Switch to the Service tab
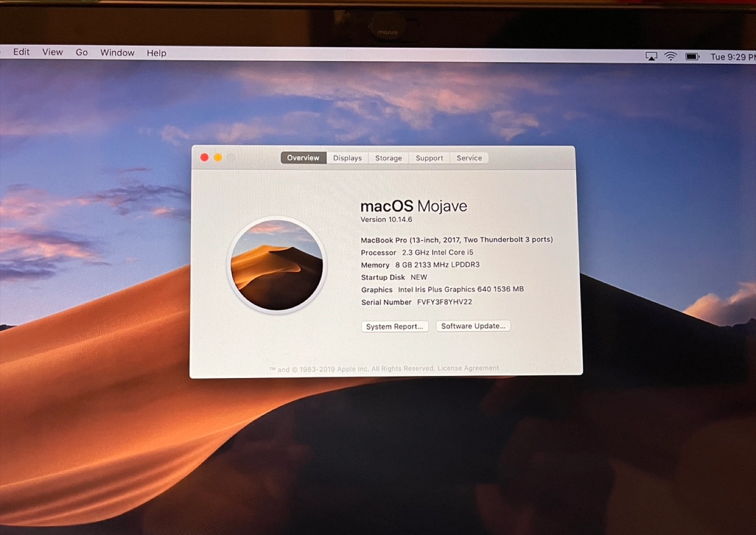This screenshot has height=535, width=756. 469,158
